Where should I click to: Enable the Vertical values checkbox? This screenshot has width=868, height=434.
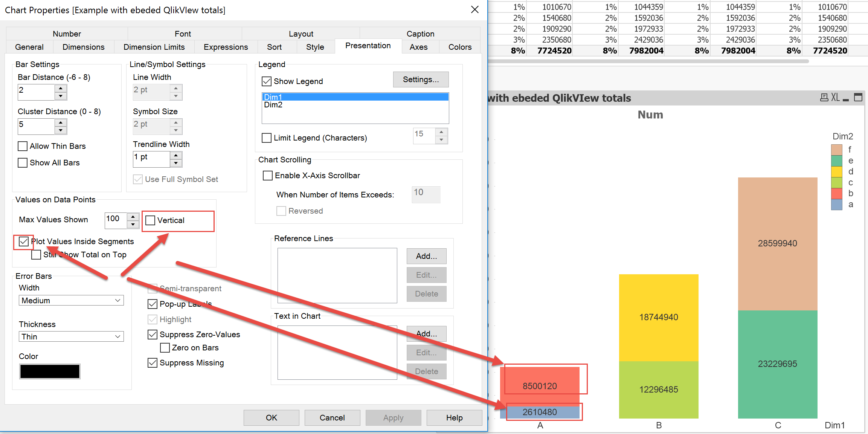pos(151,220)
